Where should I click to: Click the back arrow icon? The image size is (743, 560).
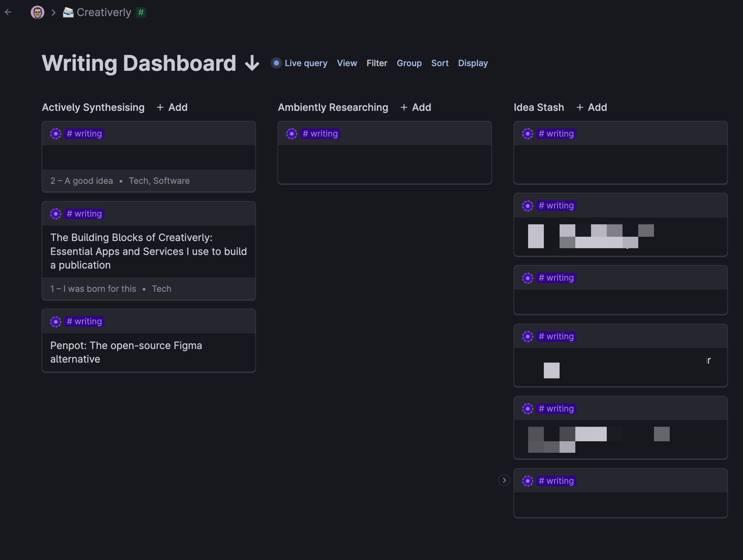pos(8,13)
